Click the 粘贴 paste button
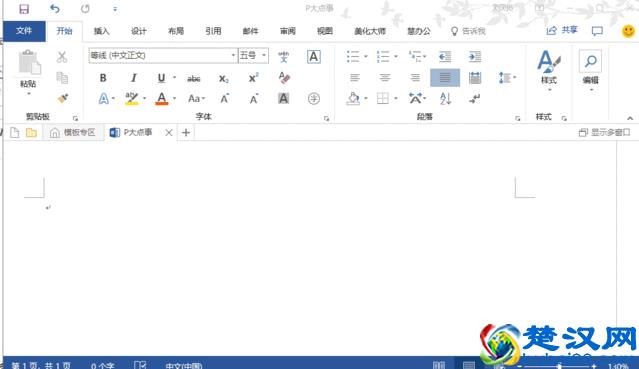This screenshot has width=639, height=369. [29, 68]
